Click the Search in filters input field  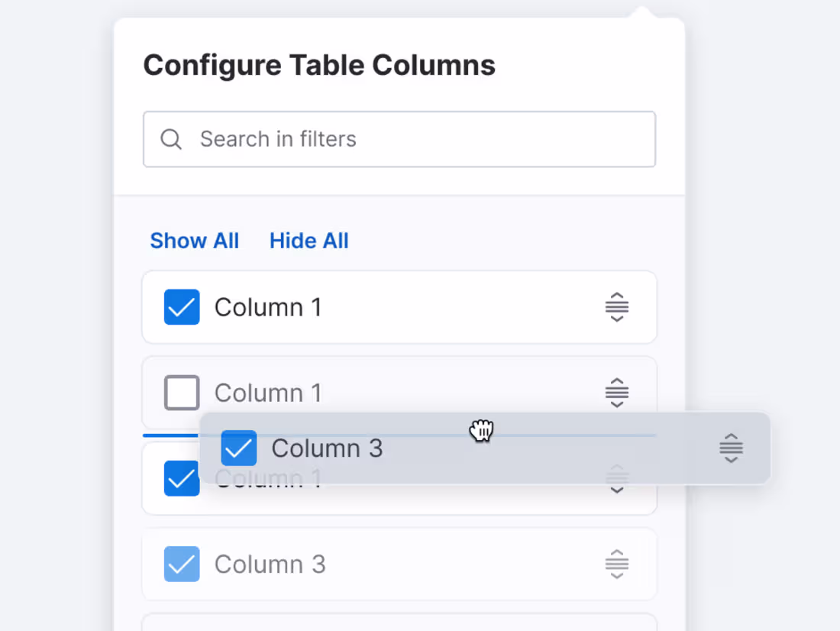(399, 139)
